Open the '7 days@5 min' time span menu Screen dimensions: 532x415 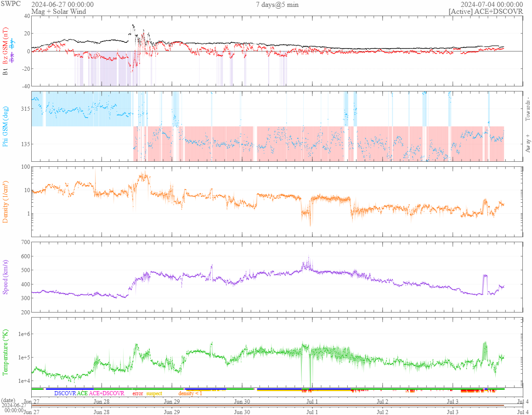[x=277, y=5]
